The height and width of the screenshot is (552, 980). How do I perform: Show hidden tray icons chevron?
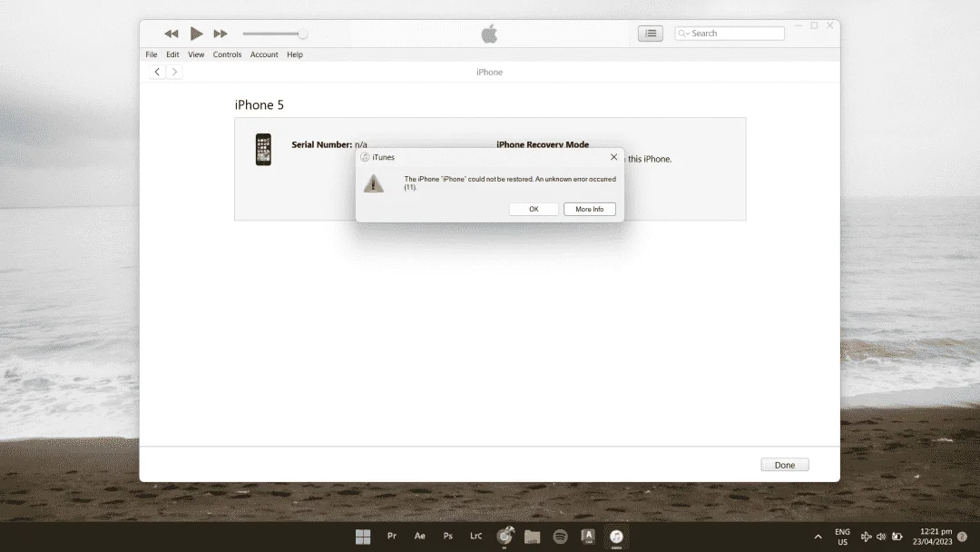pos(818,537)
